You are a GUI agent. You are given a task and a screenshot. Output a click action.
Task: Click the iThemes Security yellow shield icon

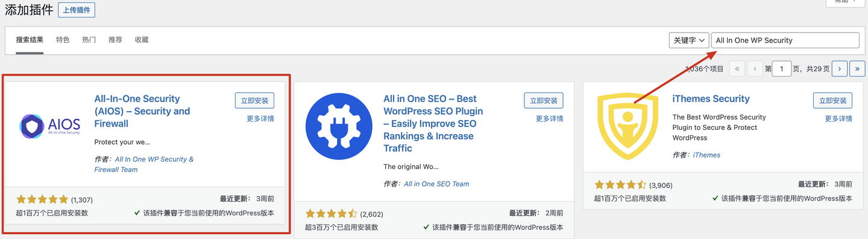628,126
